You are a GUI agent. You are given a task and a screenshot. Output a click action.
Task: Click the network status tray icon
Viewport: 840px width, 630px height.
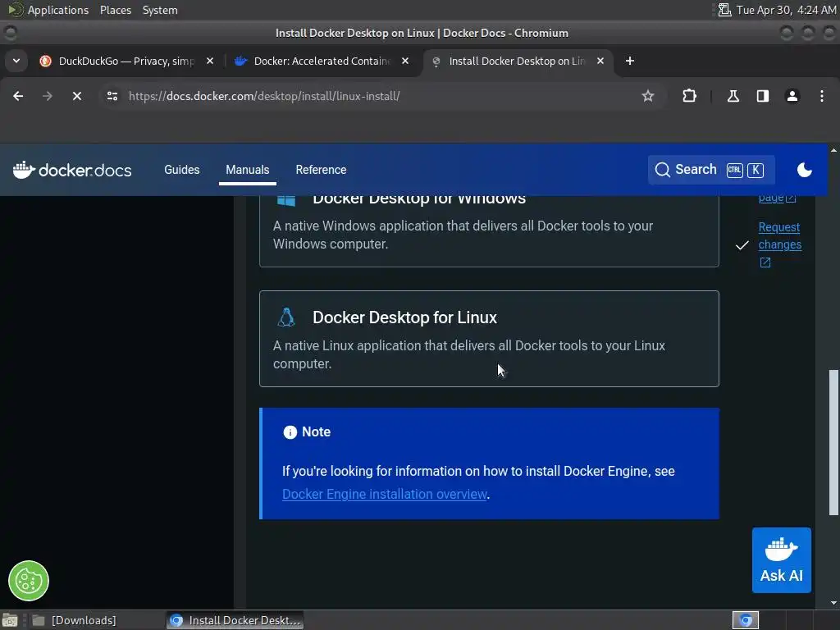click(724, 10)
